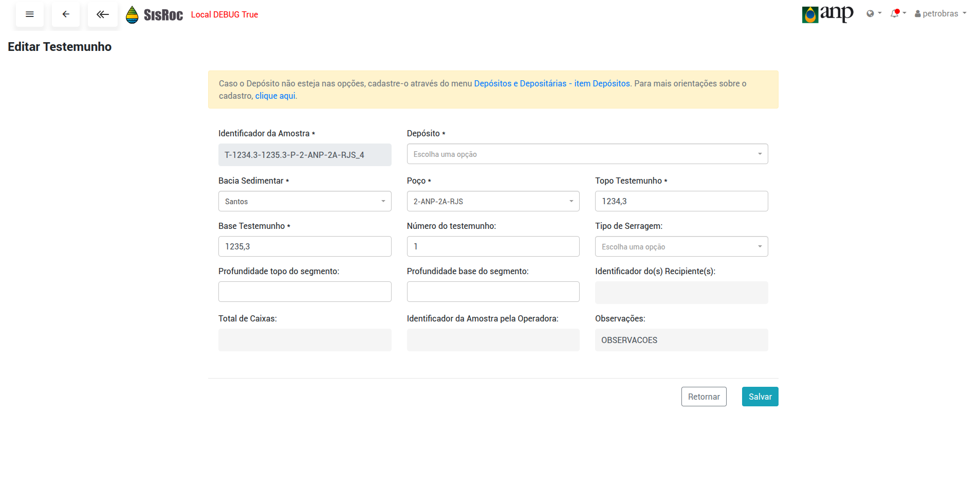The width and height of the screenshot is (980, 484).
Task: Click the SisRoc logo
Action: [155, 15]
